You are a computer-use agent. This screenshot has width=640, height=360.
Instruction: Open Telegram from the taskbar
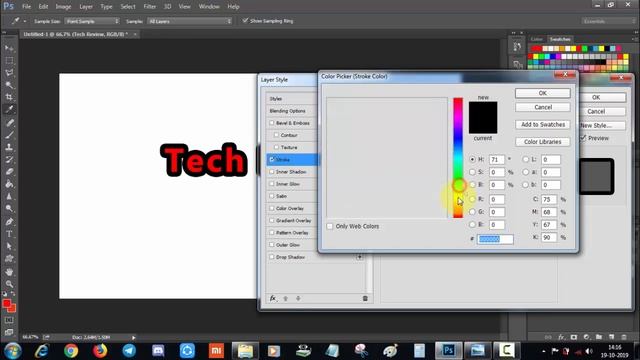pyautogui.click(x=129, y=351)
